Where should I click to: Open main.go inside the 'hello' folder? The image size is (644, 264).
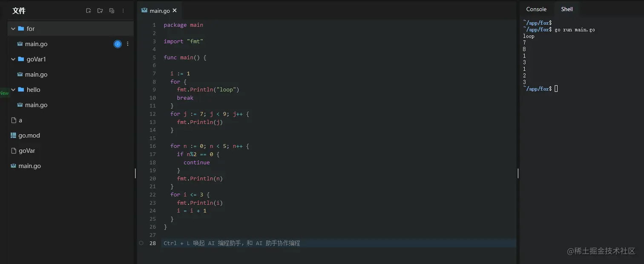(x=71, y=105)
